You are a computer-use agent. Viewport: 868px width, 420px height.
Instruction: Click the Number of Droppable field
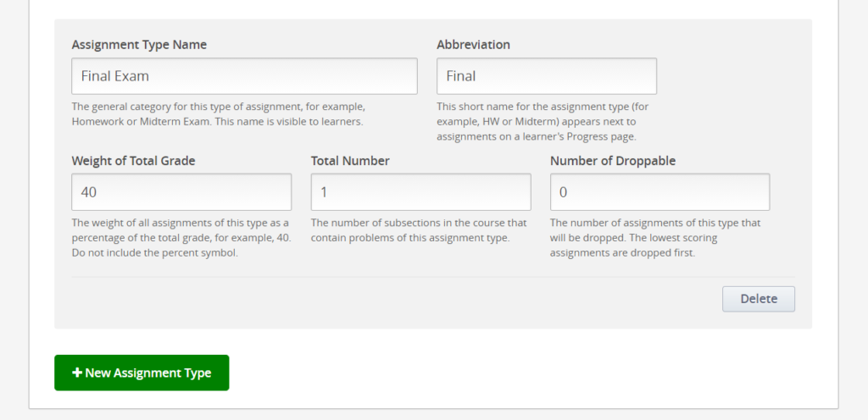point(659,192)
